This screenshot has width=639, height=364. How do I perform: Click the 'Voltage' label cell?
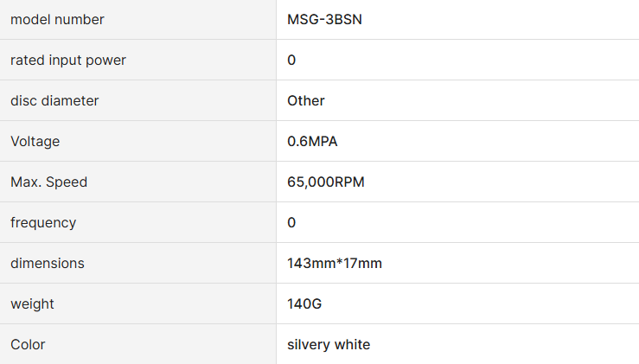click(x=35, y=141)
